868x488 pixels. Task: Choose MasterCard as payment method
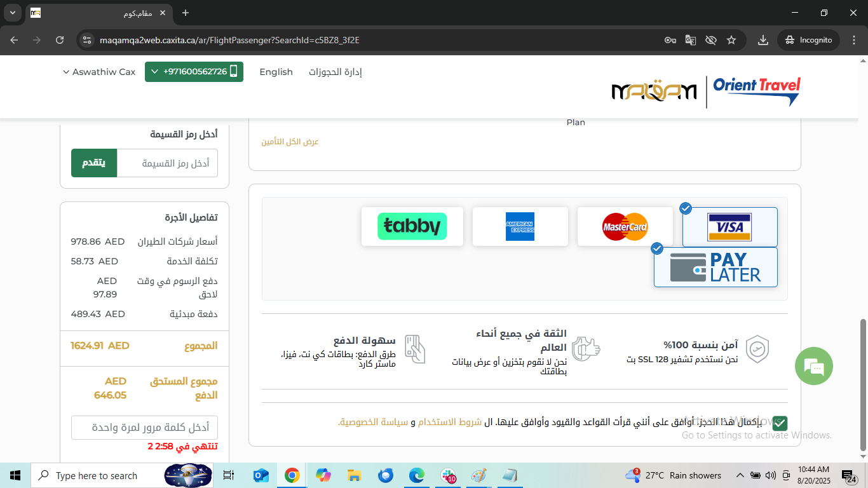tap(625, 227)
